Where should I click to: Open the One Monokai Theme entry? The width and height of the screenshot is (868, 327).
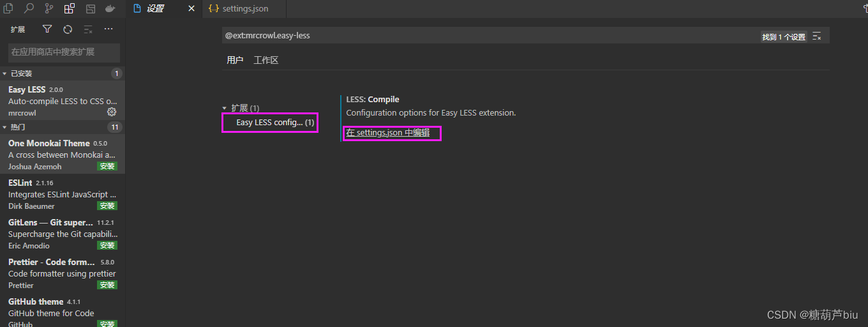coord(63,155)
